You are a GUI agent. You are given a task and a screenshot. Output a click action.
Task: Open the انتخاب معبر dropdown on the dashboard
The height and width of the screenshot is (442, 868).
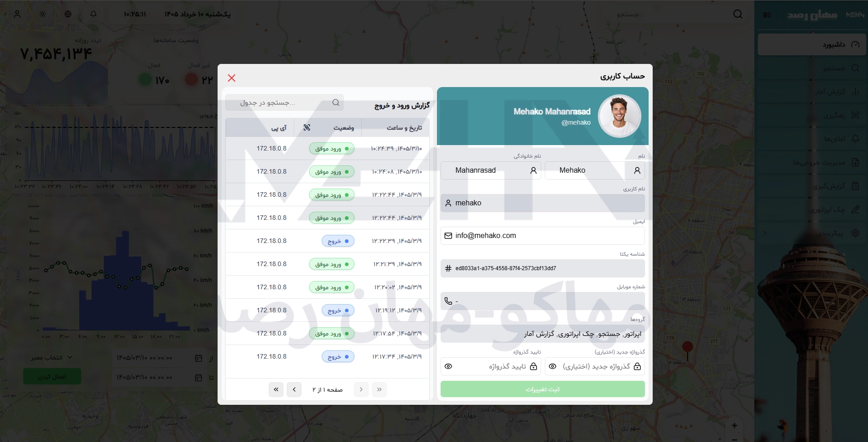pos(51,357)
